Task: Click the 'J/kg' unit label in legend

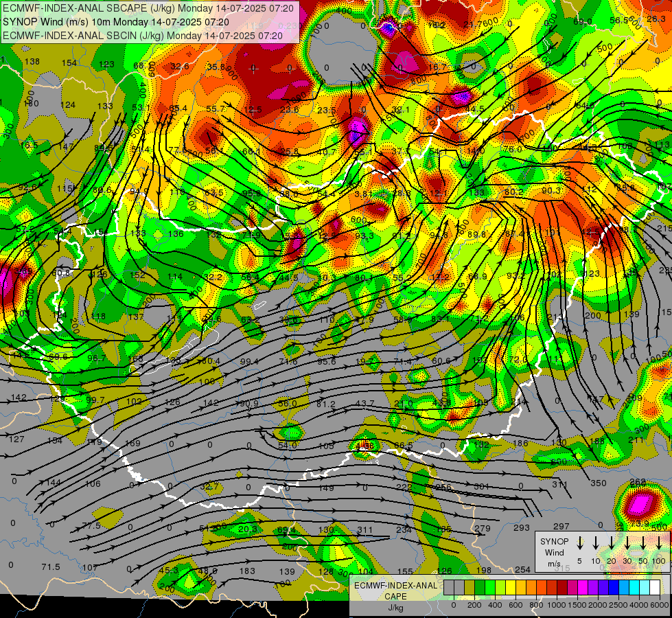Action: (x=395, y=608)
